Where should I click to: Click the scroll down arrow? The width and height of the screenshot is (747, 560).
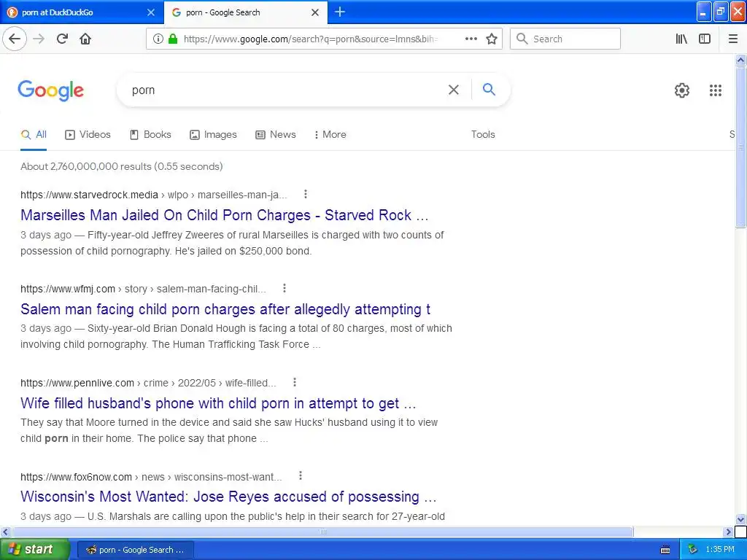740,519
